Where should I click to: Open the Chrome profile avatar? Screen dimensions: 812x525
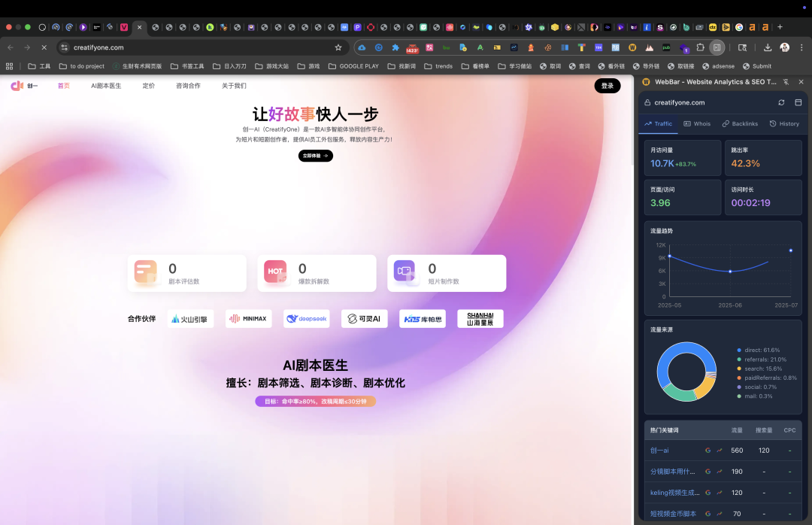click(784, 47)
